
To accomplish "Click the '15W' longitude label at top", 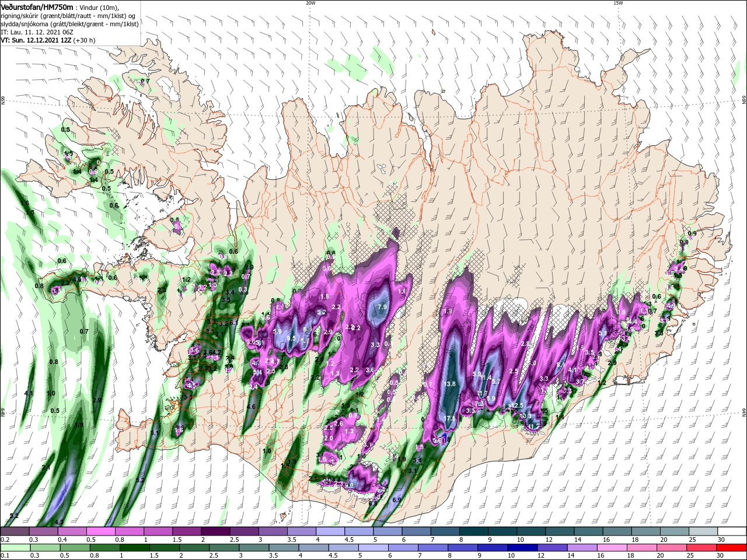I will tap(618, 3).
